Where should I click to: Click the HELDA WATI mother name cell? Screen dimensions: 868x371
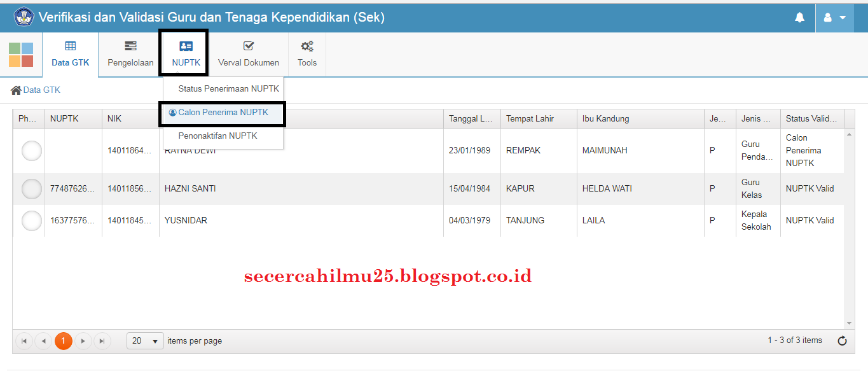coord(640,189)
